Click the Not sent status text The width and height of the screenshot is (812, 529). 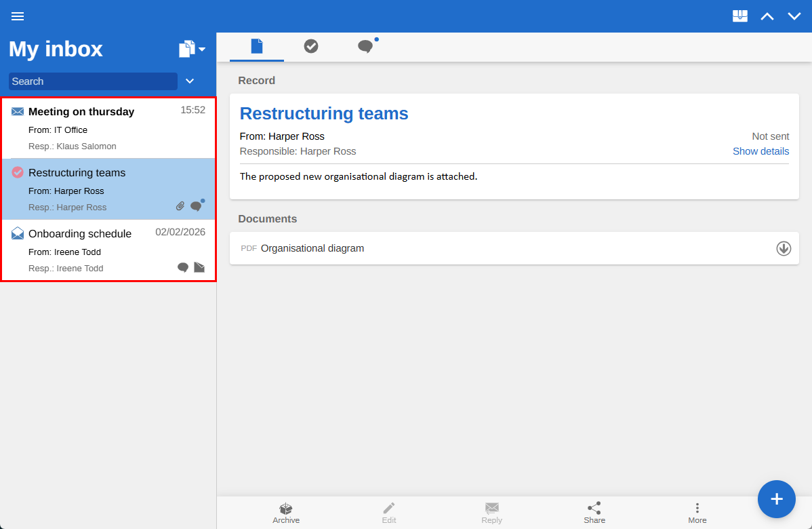click(771, 136)
